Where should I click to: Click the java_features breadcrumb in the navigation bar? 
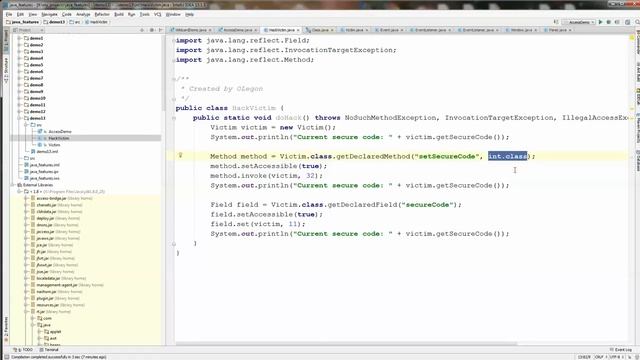pos(22,22)
